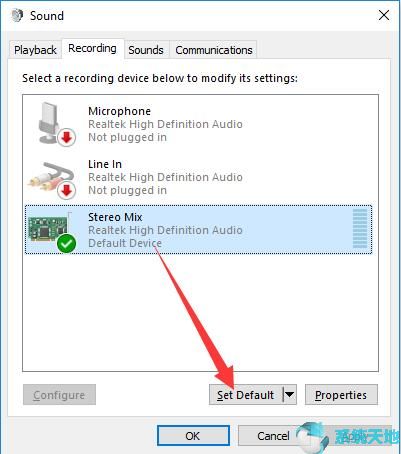Select the Recording tab
The width and height of the screenshot is (401, 454).
pyautogui.click(x=92, y=49)
